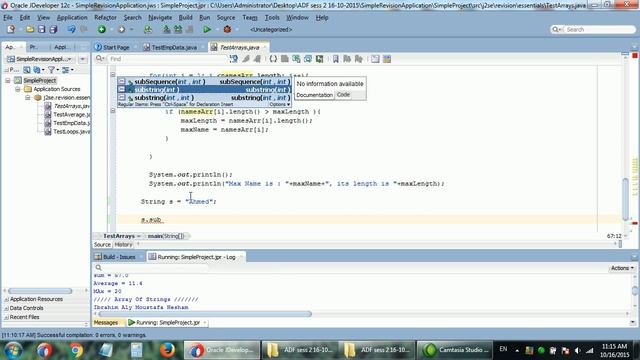
Task: Click the green Run play icon
Action: (x=207, y=29)
